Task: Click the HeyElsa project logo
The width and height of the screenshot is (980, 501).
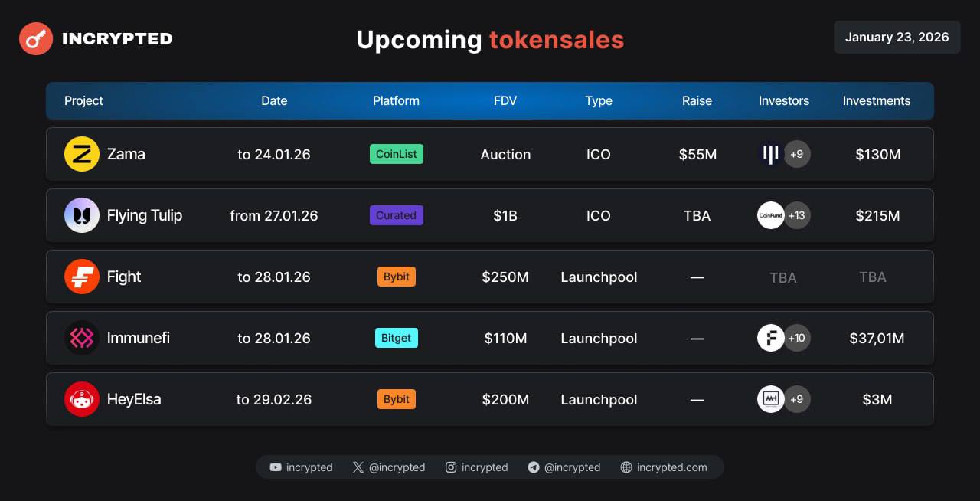Action: pyautogui.click(x=82, y=399)
